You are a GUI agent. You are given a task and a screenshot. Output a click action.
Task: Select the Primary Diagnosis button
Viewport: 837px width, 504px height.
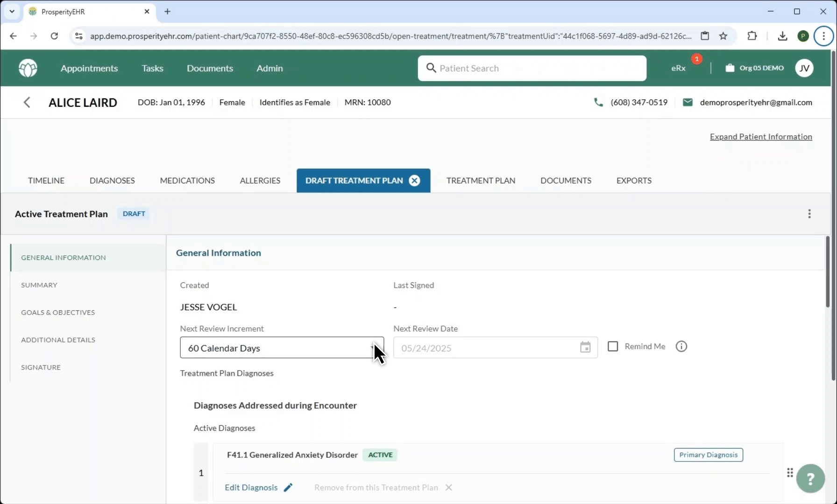coord(708,455)
